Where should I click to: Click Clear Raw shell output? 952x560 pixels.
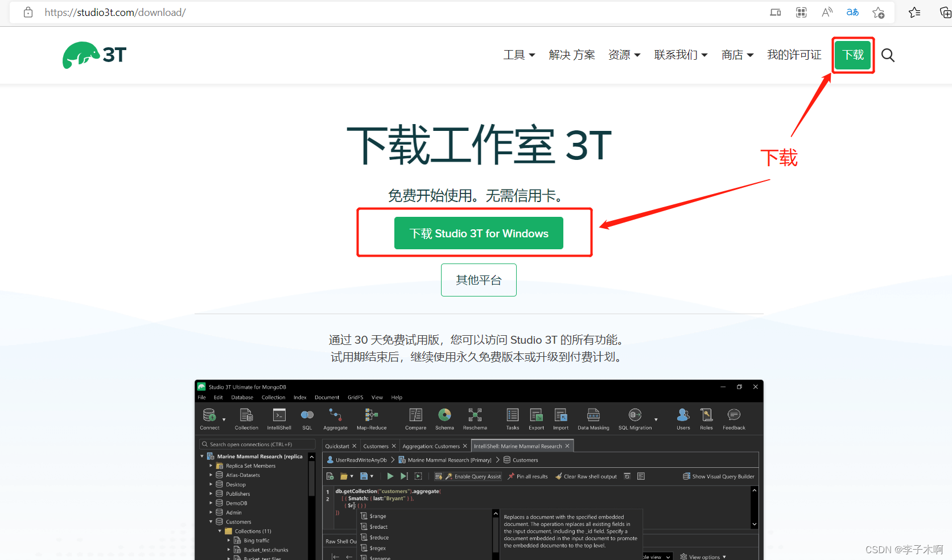pos(586,476)
